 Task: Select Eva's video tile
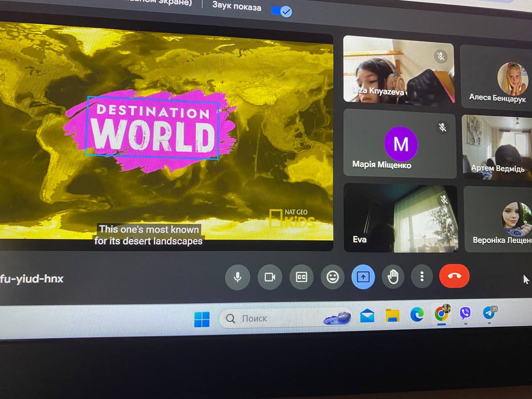(400, 218)
